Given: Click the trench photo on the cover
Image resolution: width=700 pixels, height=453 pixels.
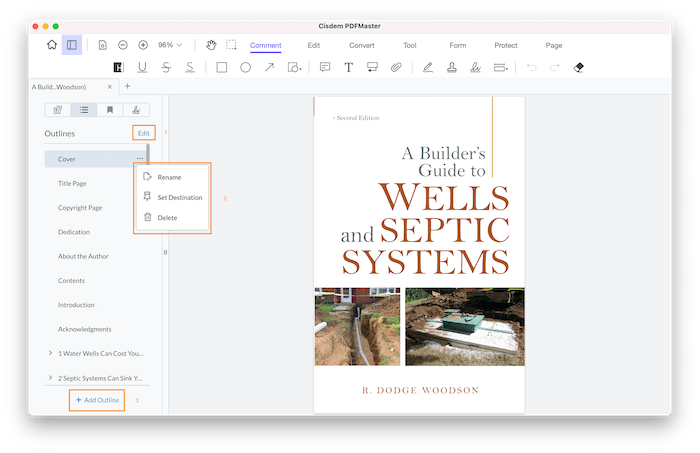Looking at the screenshot, I should click(357, 327).
